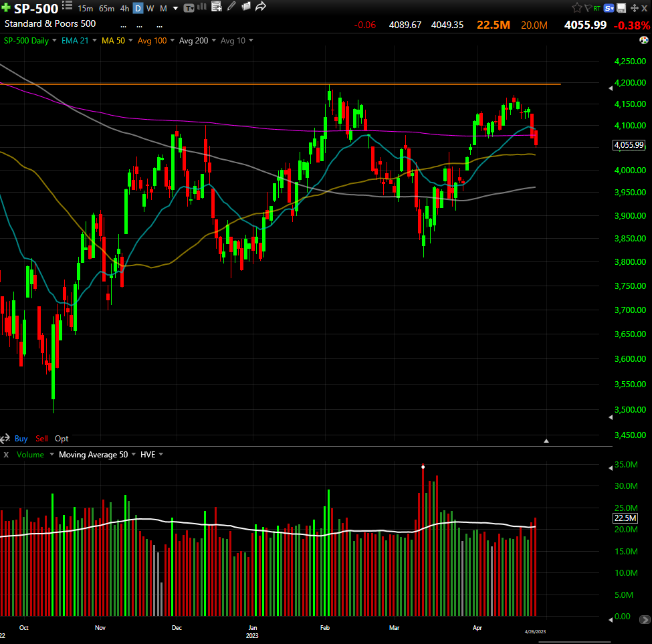Select the 4h timeframe
The height and width of the screenshot is (644, 652).
click(x=124, y=8)
